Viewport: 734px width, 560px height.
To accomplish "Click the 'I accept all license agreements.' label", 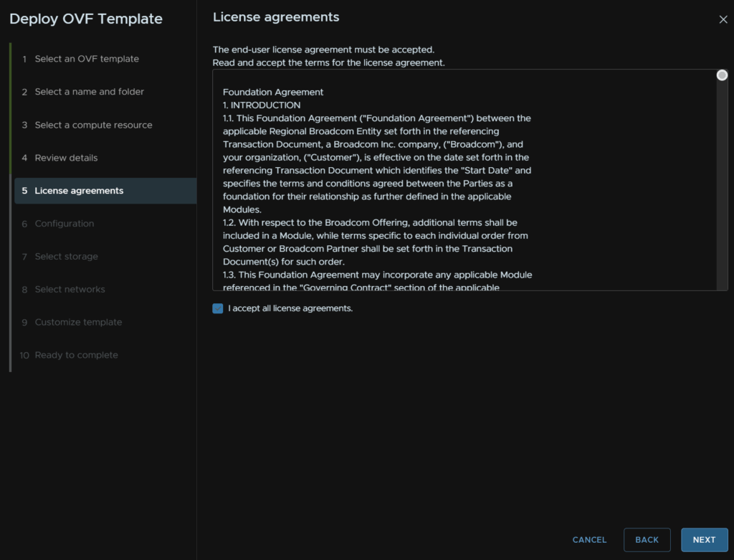I will click(x=290, y=308).
